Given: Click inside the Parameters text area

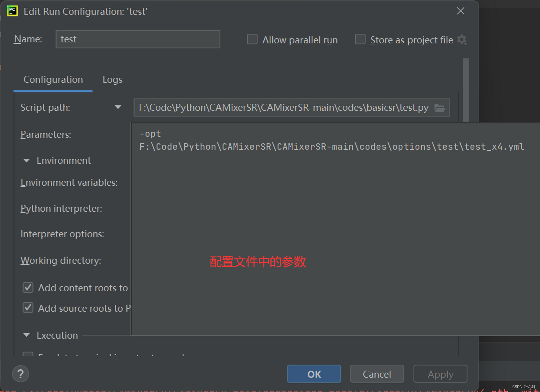Looking at the screenshot, I should 300,200.
